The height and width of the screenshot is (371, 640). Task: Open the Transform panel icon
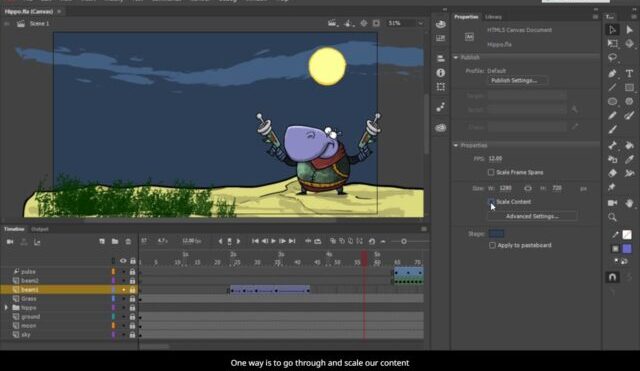coord(440,87)
